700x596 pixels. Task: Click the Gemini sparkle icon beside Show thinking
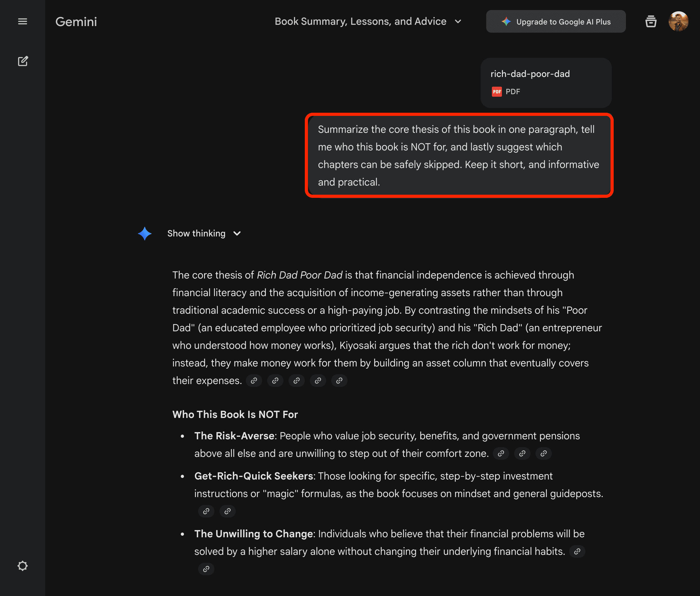coord(144,233)
